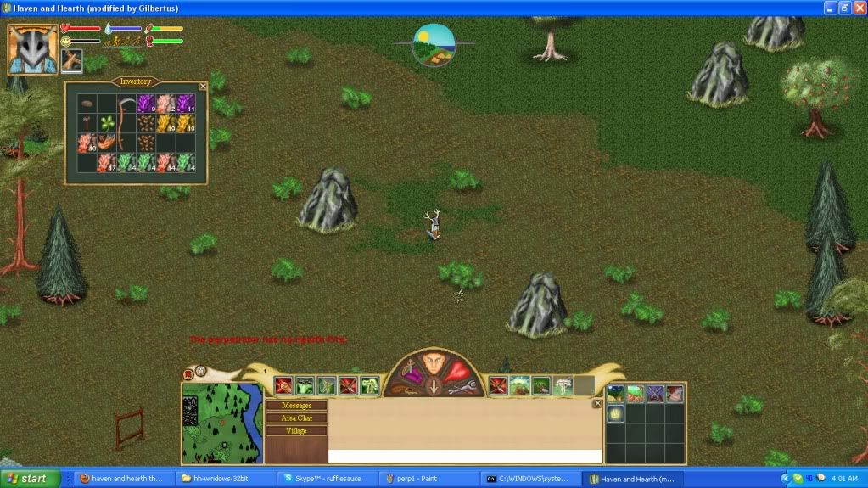The width and height of the screenshot is (868, 488).
Task: Click the red fist hotbar icon
Action: pos(283,385)
